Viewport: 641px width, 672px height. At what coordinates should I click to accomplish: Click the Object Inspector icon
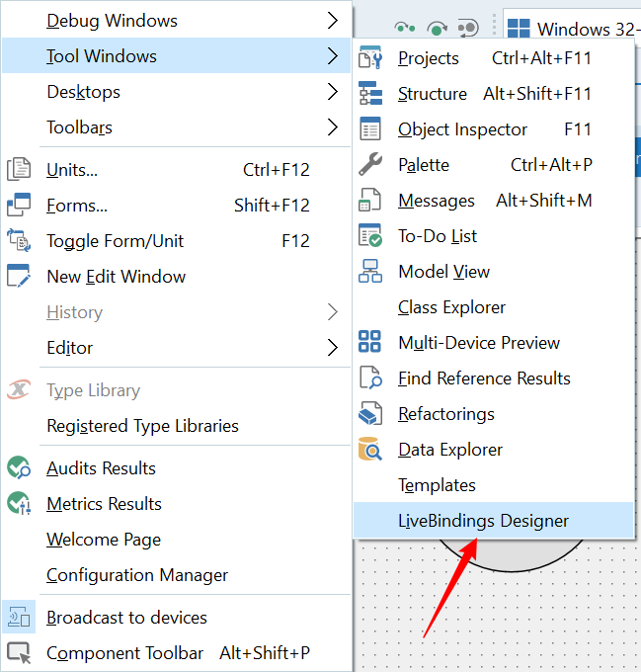tap(370, 129)
